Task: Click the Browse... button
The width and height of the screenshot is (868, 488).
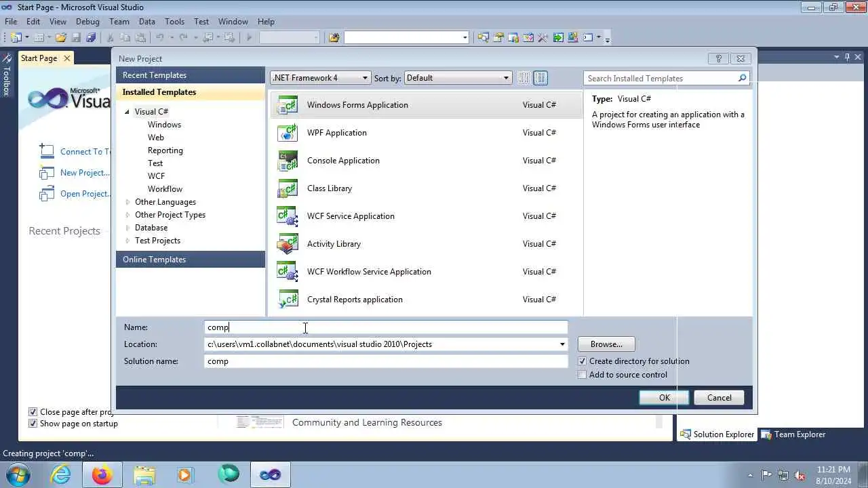Action: 606,344
